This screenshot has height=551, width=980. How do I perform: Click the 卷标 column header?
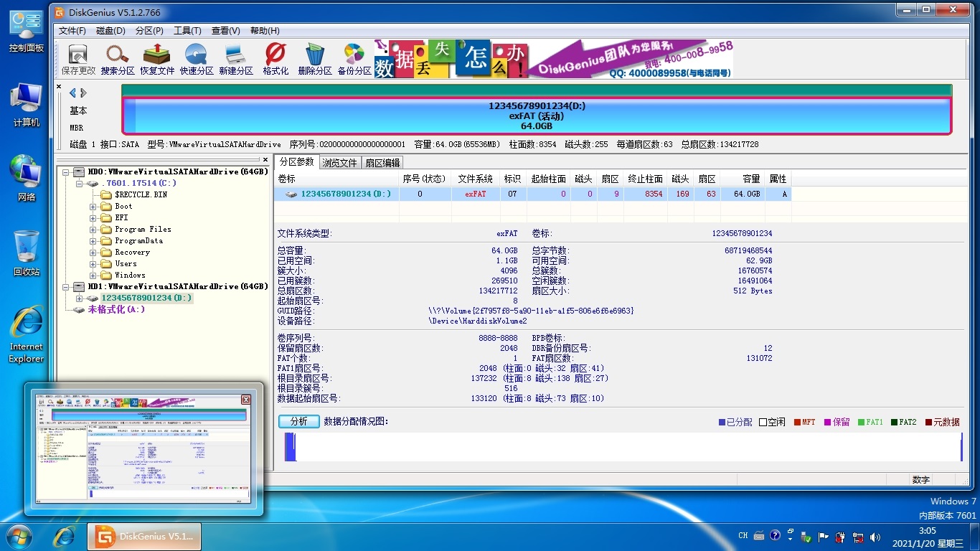pos(336,179)
